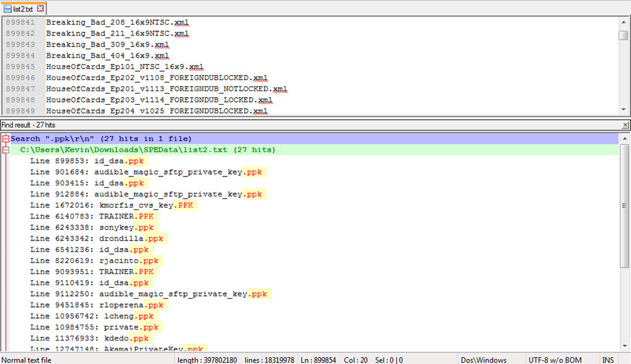Click the length : 397802180 status field
The height and width of the screenshot is (364, 631).
[x=207, y=360]
